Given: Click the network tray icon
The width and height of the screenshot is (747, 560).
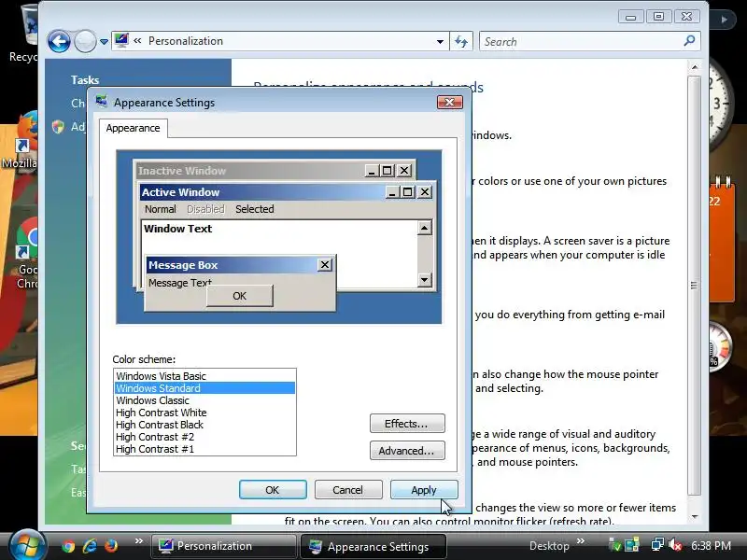Looking at the screenshot, I should click(657, 544).
